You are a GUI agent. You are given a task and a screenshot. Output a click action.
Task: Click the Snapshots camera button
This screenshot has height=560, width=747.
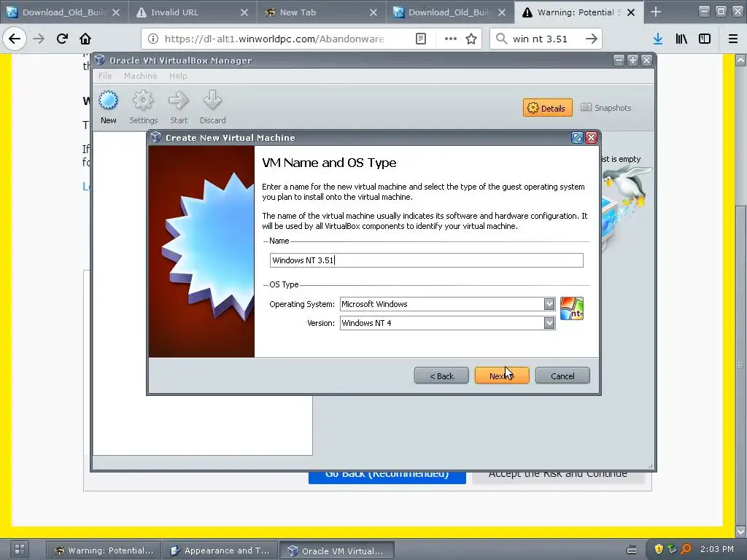pos(606,108)
